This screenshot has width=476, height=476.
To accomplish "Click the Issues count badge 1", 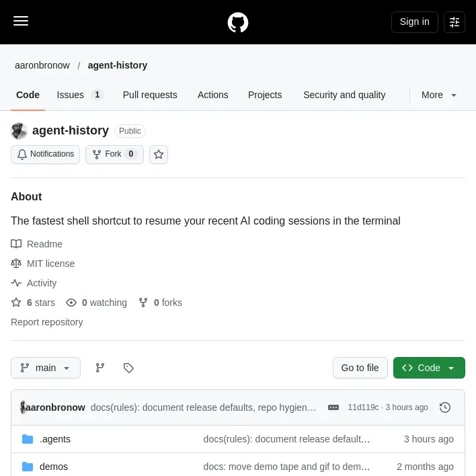I will [97, 95].
